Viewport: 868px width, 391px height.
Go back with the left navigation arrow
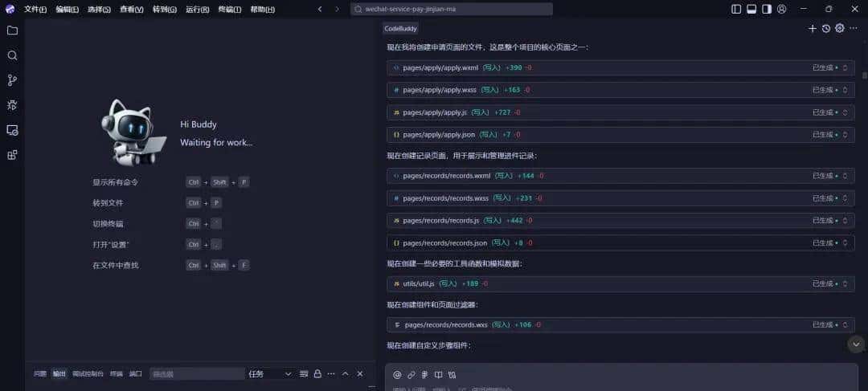[320, 9]
